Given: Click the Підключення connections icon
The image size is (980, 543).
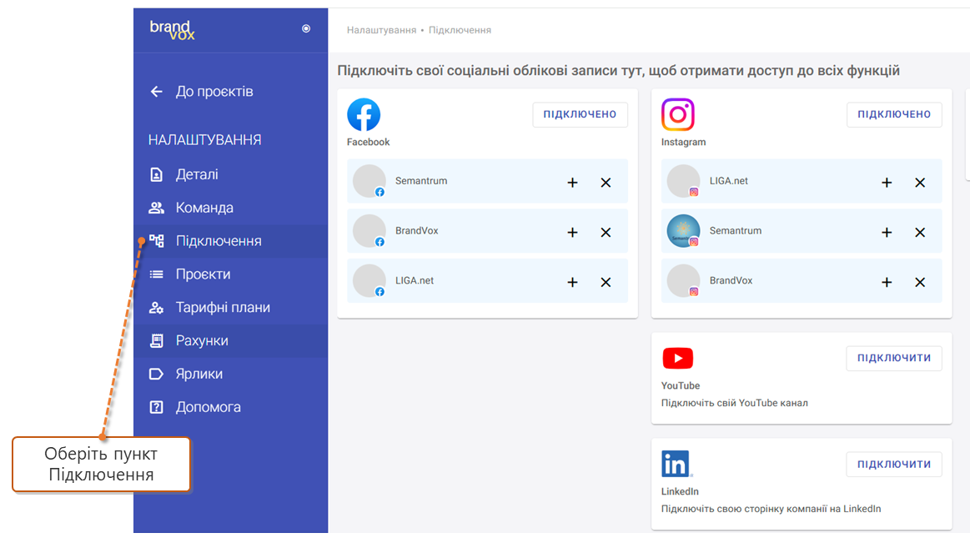Looking at the screenshot, I should point(156,241).
